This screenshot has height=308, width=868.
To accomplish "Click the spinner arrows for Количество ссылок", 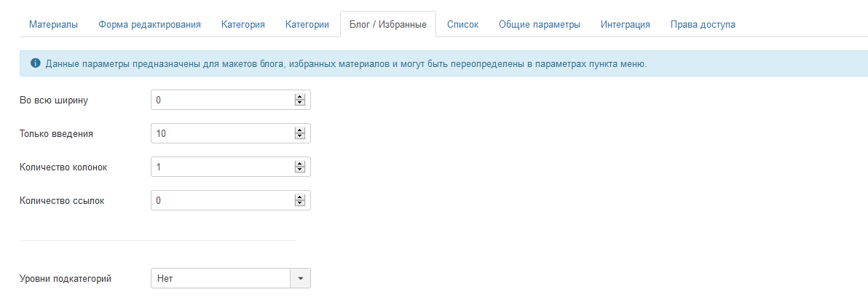I will tap(299, 200).
